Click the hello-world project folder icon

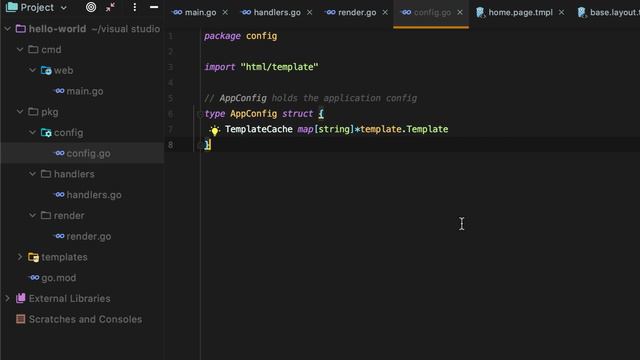[21, 29]
